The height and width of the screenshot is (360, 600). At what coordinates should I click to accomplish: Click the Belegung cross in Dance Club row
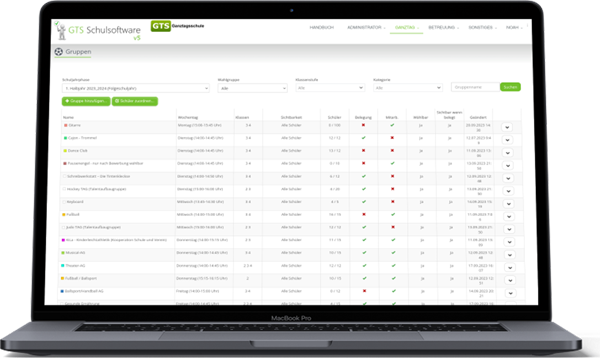coord(364,150)
